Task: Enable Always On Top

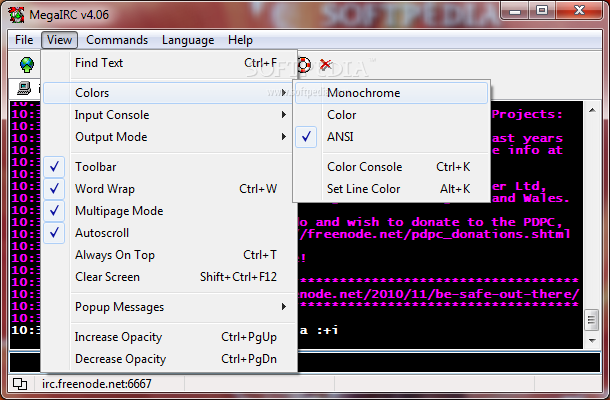Action: click(x=170, y=255)
